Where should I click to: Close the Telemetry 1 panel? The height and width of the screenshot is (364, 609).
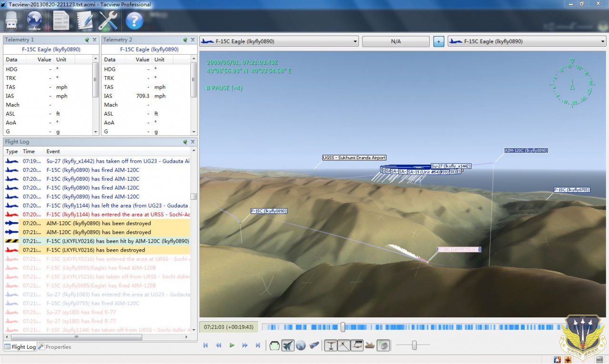coord(94,40)
